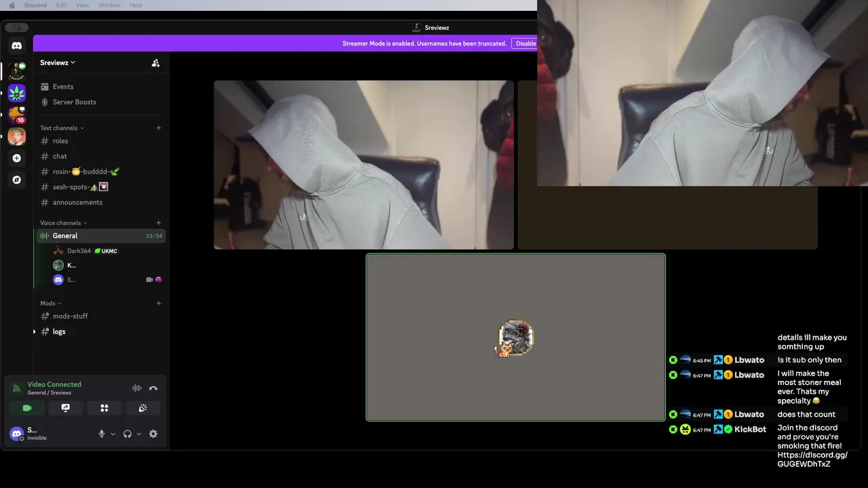
Task: Click the Video Connected status text
Action: [x=54, y=384]
